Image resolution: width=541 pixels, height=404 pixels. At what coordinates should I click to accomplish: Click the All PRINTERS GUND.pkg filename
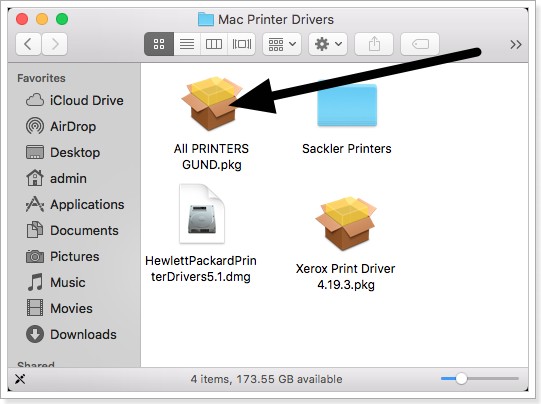[x=212, y=157]
